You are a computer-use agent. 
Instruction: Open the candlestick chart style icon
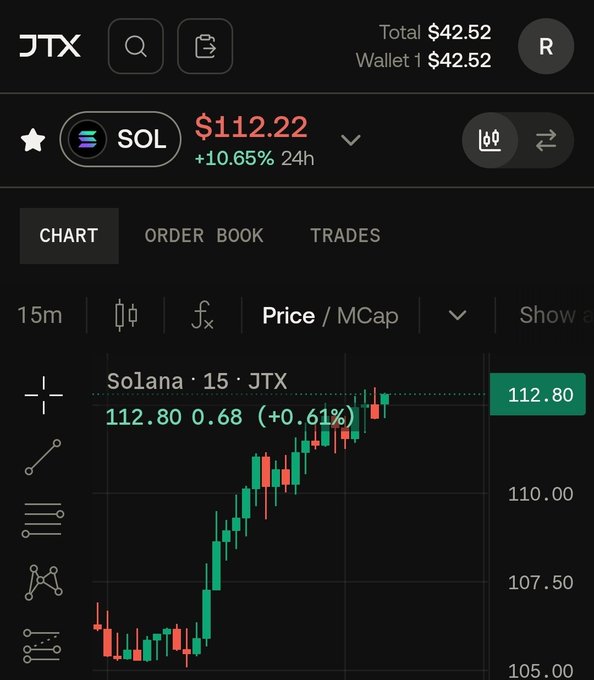(x=126, y=315)
